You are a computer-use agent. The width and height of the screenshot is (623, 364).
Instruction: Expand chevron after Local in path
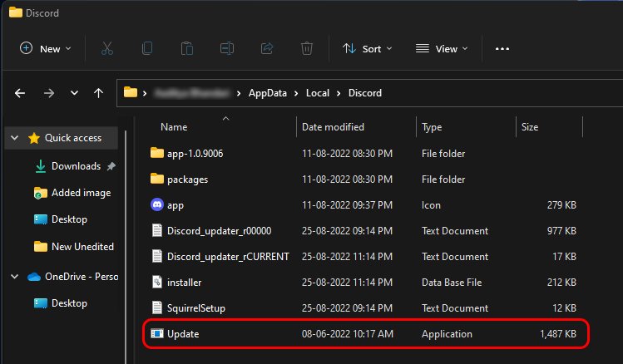(x=339, y=93)
